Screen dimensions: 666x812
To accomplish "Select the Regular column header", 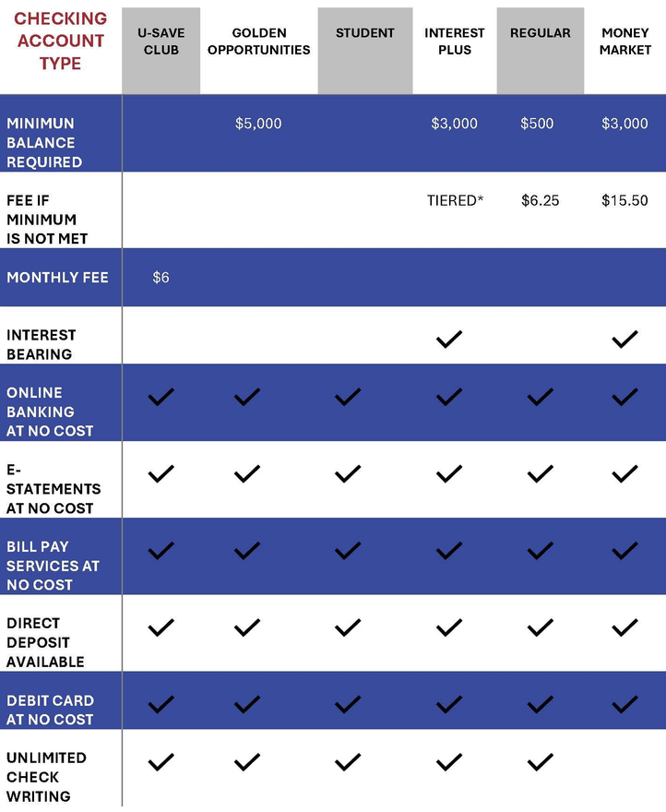I will click(x=541, y=51).
